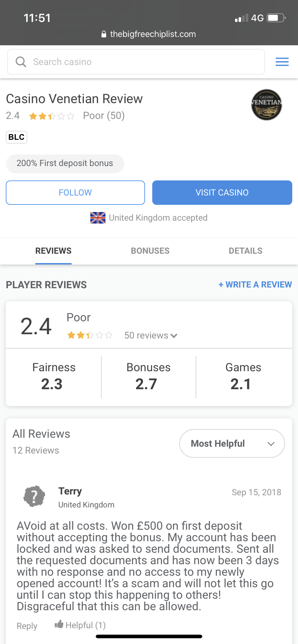This screenshot has width=298, height=644.
Task: Tap the BLC badge
Action: (17, 137)
